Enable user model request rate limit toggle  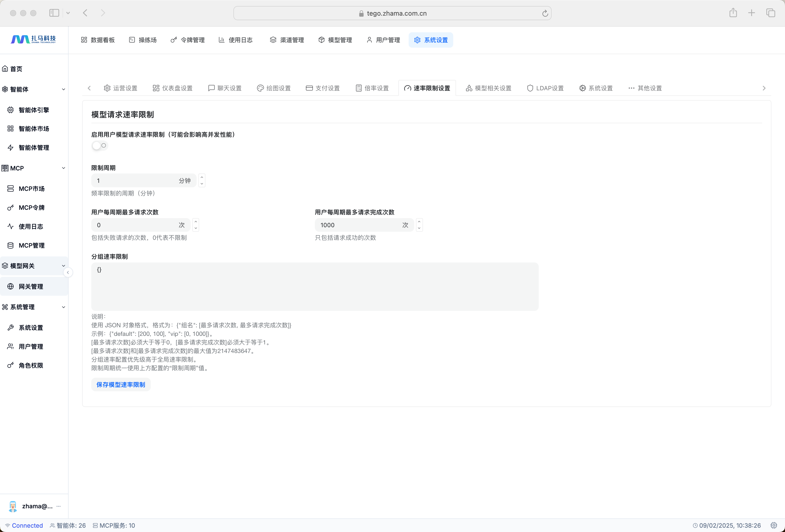[x=99, y=145]
